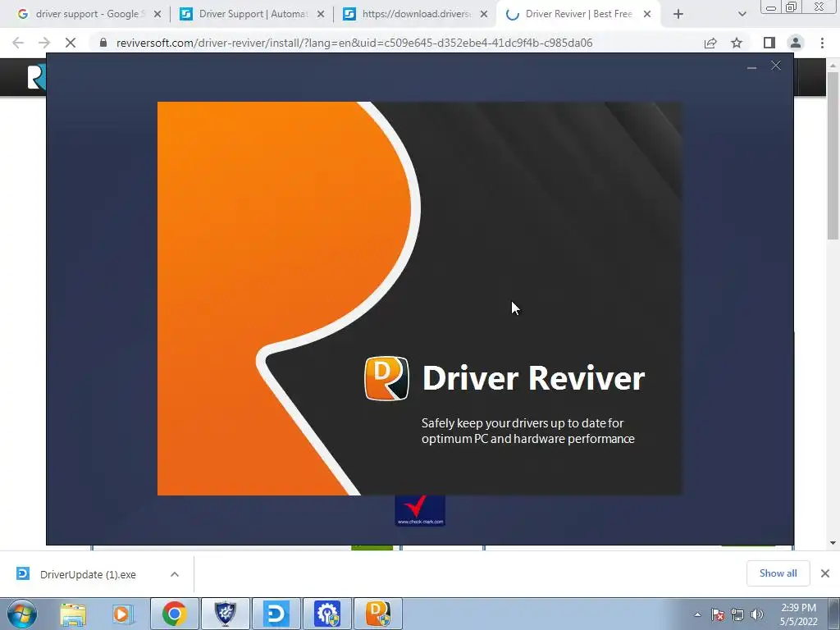Select the 'Driver Reviver | Best Free' tab
Screen dimensions: 840x630
point(577,14)
